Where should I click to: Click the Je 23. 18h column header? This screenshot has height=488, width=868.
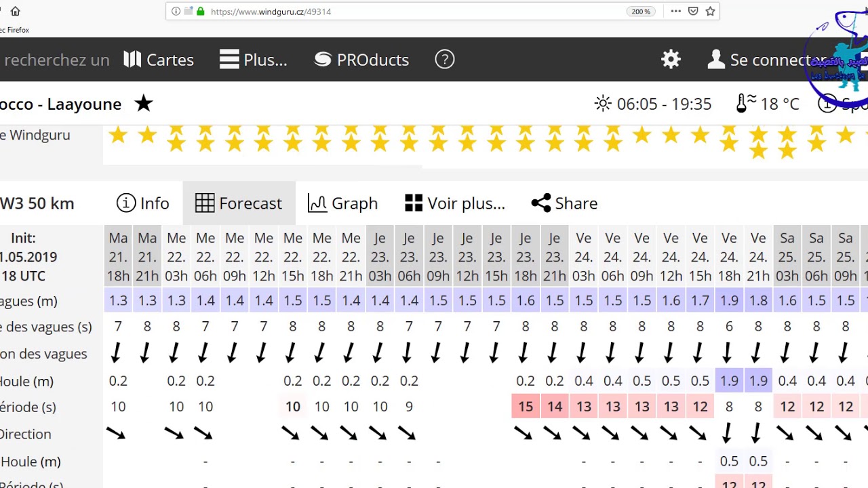point(526,257)
